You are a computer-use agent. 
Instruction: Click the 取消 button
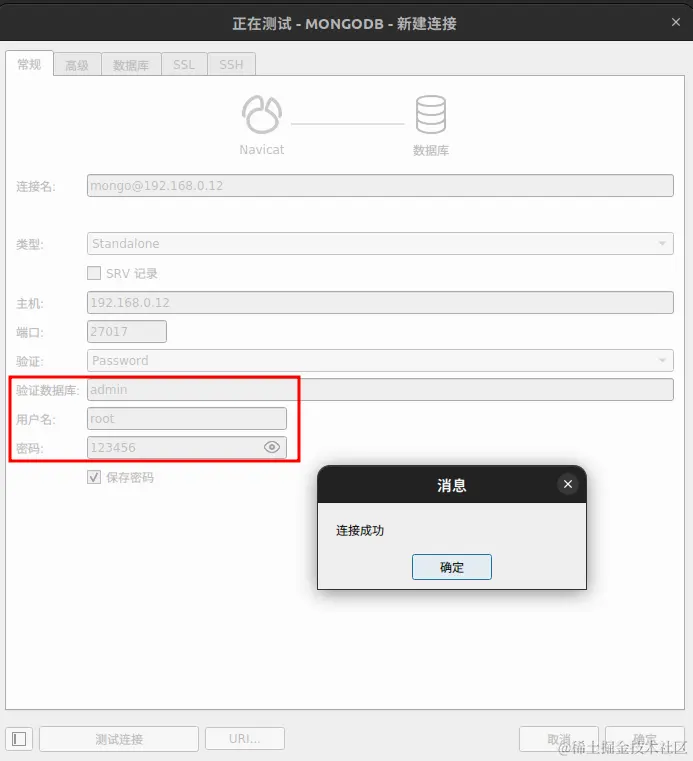(x=559, y=739)
